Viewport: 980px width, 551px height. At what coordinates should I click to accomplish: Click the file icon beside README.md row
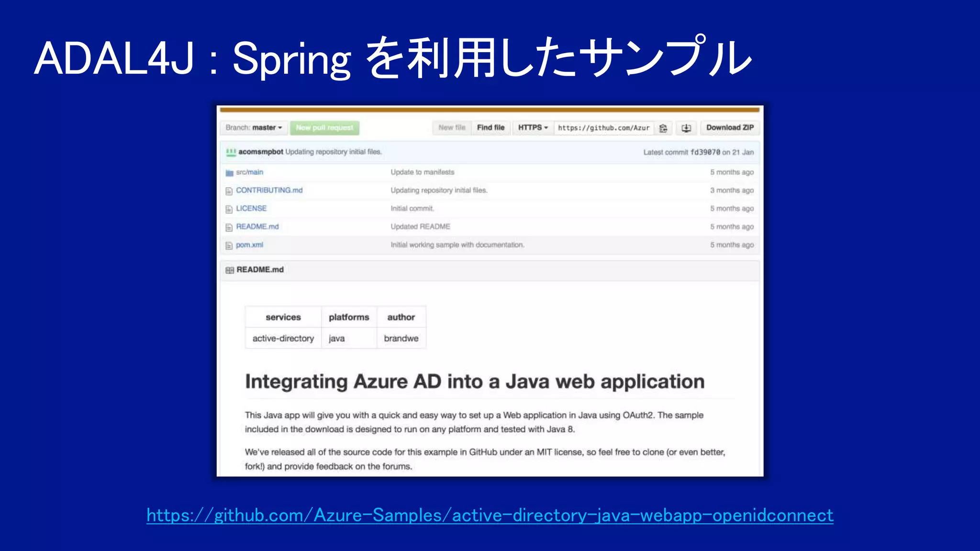click(229, 227)
